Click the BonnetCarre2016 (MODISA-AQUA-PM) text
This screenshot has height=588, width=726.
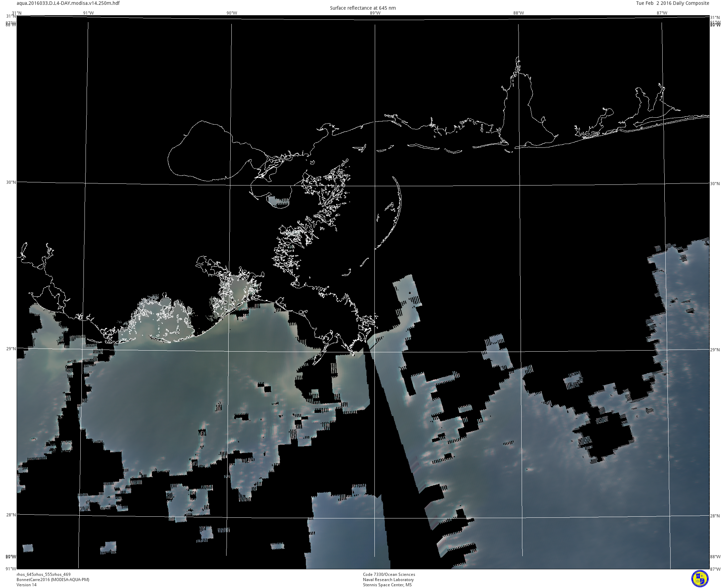pyautogui.click(x=53, y=580)
